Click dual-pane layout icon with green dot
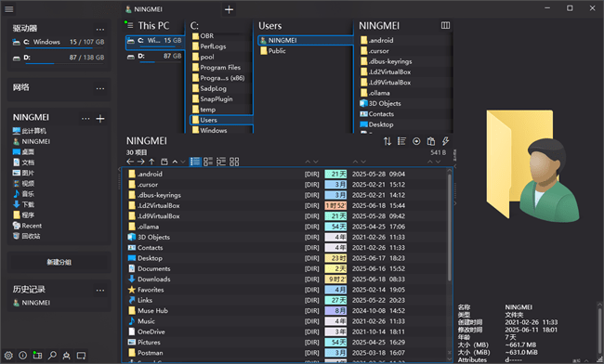The width and height of the screenshot is (604, 364). pos(37,355)
